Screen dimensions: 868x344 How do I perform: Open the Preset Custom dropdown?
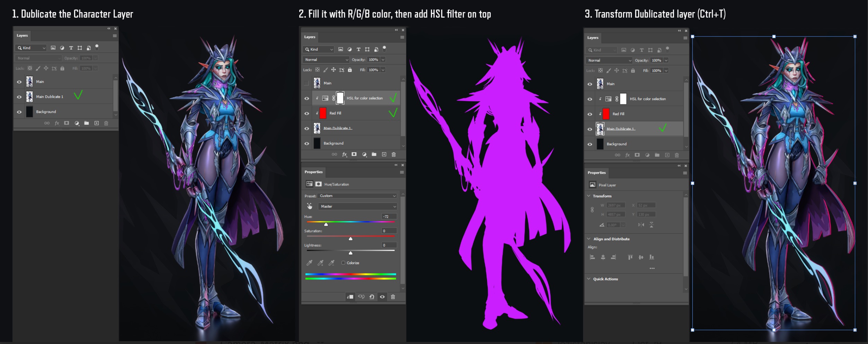(x=357, y=196)
